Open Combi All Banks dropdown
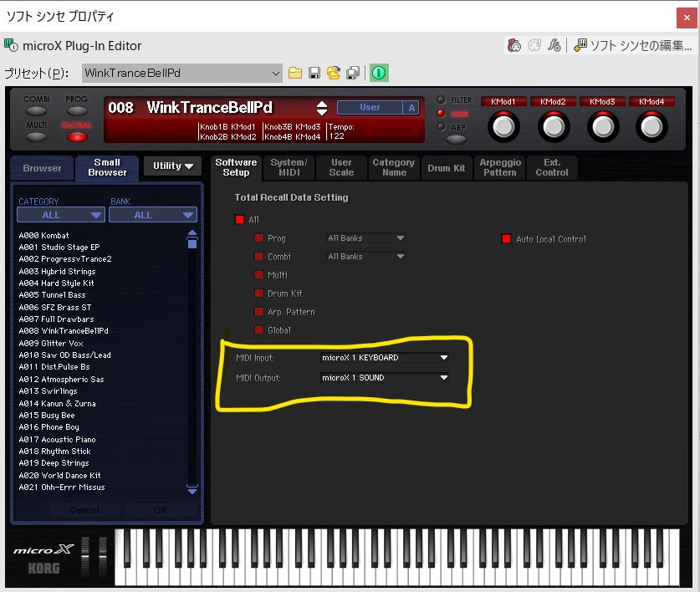 (366, 256)
